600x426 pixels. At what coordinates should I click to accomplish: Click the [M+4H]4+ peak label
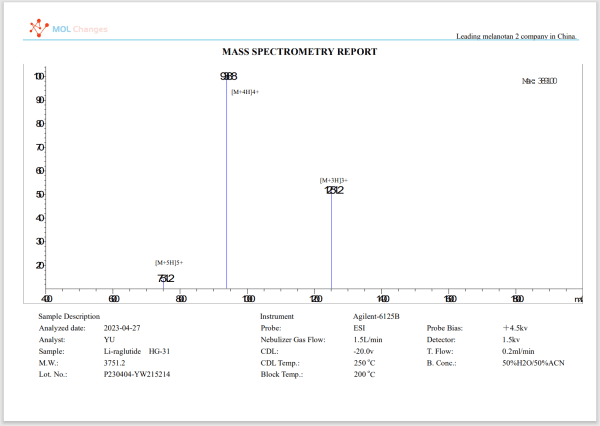(x=245, y=92)
